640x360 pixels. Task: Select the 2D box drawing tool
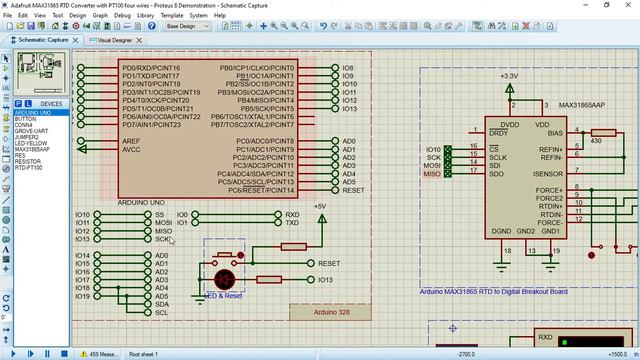6,210
